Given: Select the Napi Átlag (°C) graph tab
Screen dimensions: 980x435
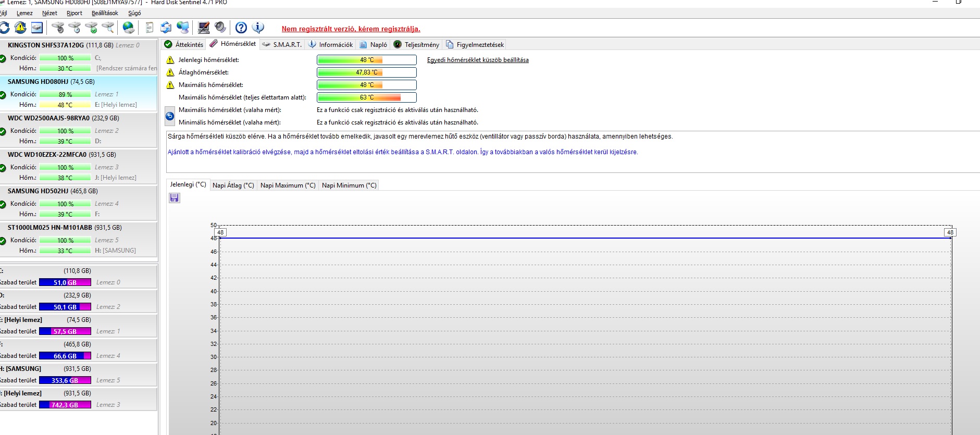Looking at the screenshot, I should pyautogui.click(x=233, y=185).
